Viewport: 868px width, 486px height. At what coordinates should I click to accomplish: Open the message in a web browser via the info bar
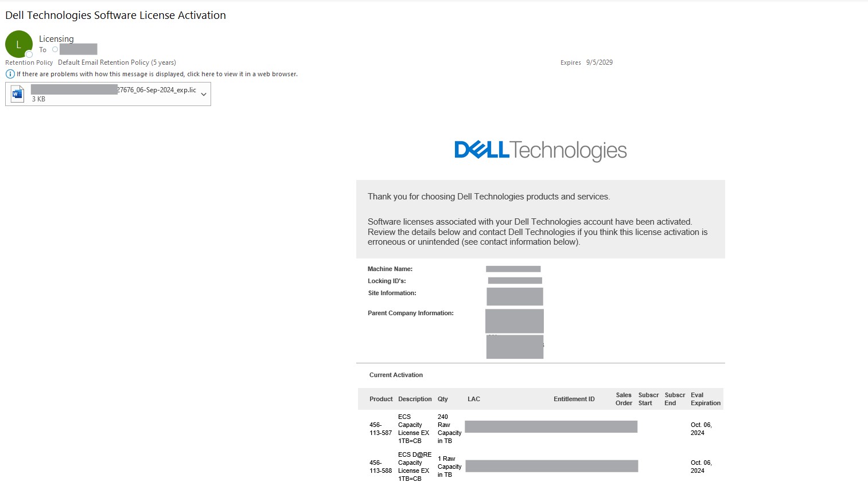click(x=157, y=74)
